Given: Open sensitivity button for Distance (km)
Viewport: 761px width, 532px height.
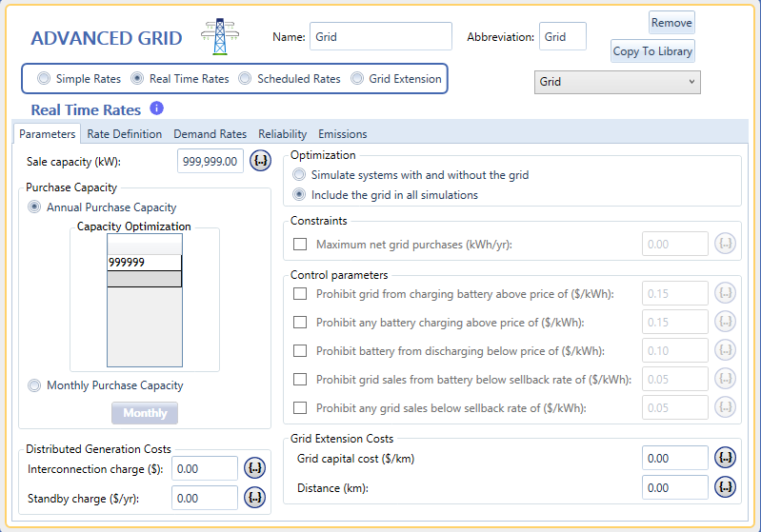Looking at the screenshot, I should click(725, 487).
